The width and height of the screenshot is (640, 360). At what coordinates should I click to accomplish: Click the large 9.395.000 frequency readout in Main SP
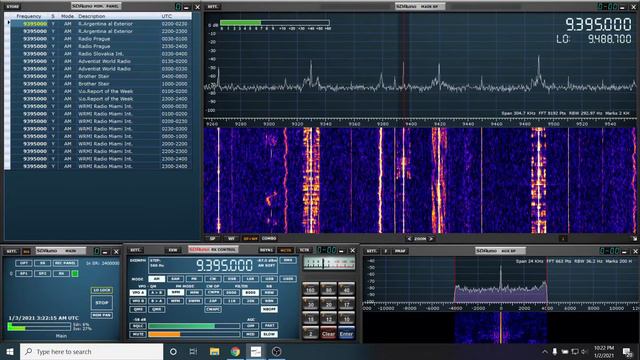tap(598, 24)
